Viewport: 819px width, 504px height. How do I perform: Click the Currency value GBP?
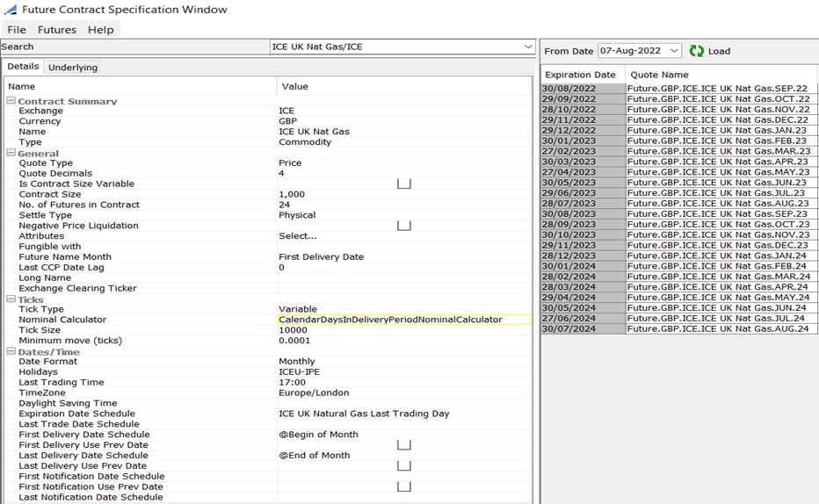tap(288, 121)
